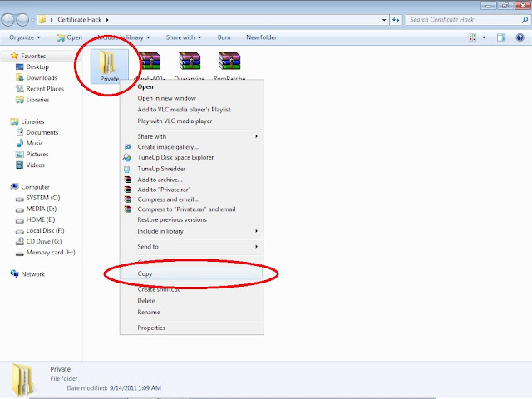Choose Add to "Private.rar" entry
Image resolution: width=532 pixels, height=399 pixels.
coord(192,190)
